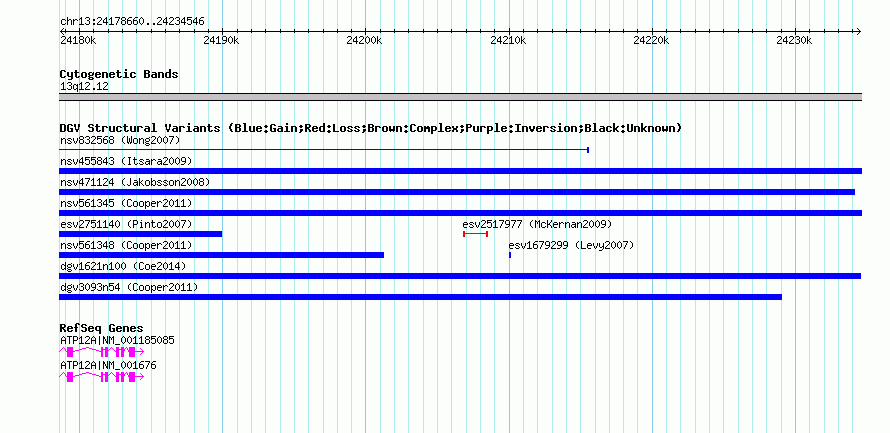Image resolution: width=890 pixels, height=433 pixels.
Task: Open variant nsv561345 (Cooper2011) label
Action: (126, 203)
